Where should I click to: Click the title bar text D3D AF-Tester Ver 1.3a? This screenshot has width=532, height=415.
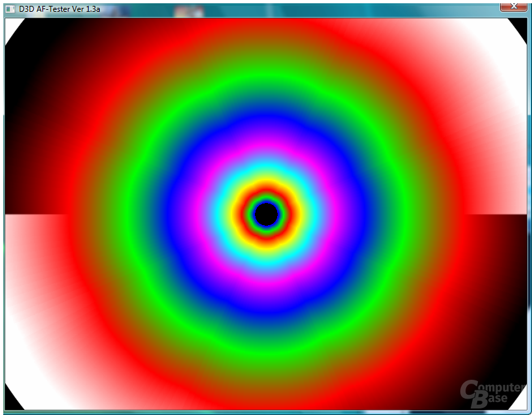pyautogui.click(x=59, y=9)
